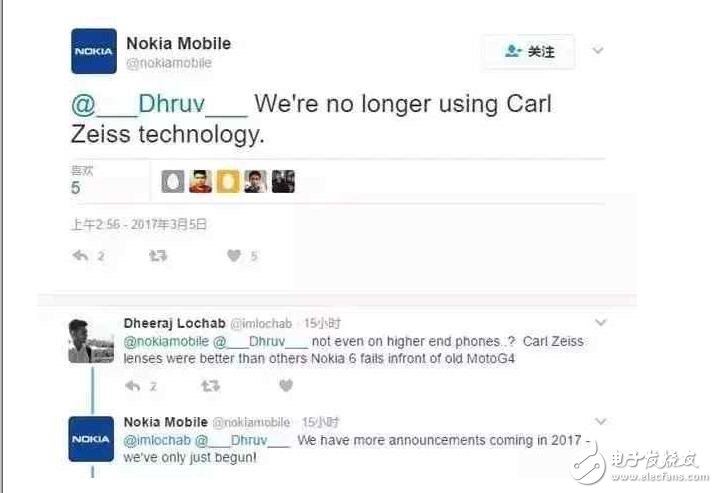The width and height of the screenshot is (717, 493).
Task: Open the Nokia logo avatar at top
Action: [93, 51]
